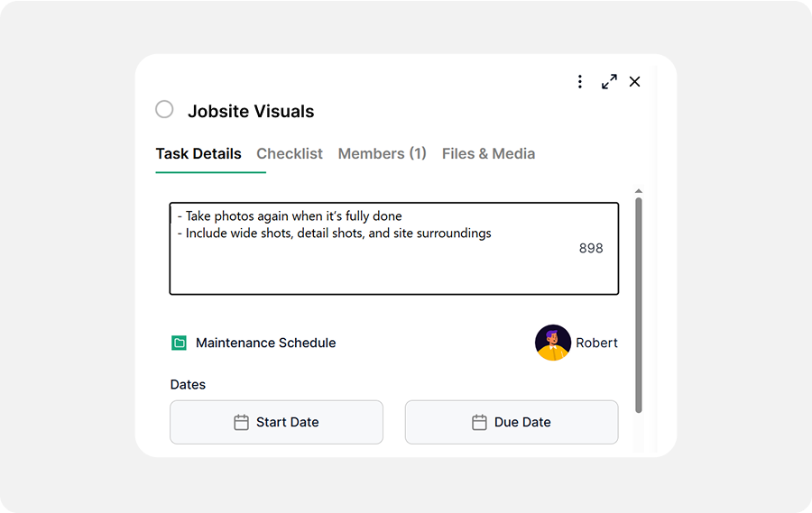Click the vertical scrollbar thumb

(639, 305)
